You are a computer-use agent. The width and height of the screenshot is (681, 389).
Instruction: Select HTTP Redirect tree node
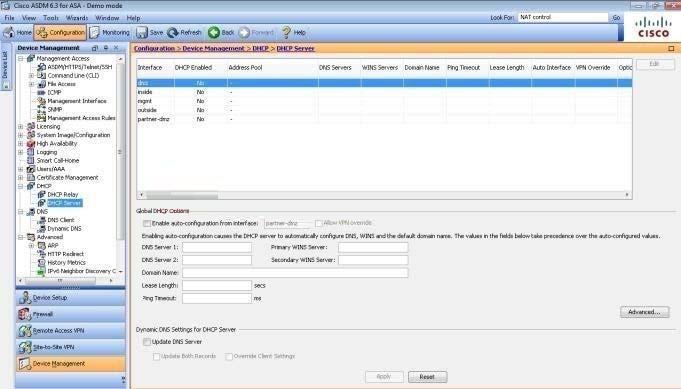66,254
